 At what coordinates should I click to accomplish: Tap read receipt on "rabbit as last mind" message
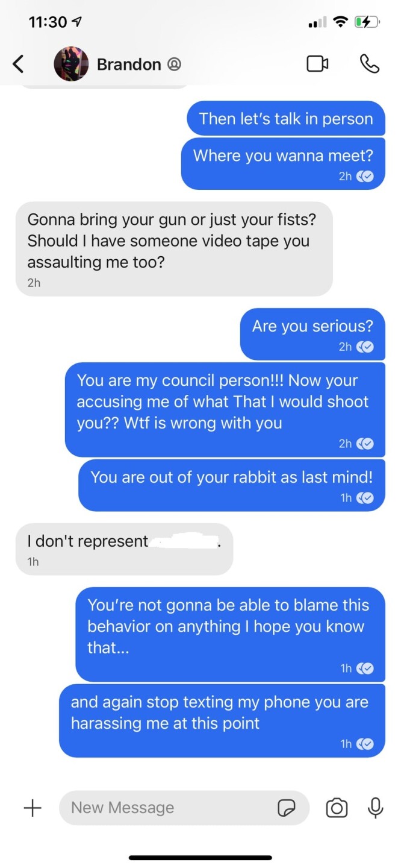point(365,498)
